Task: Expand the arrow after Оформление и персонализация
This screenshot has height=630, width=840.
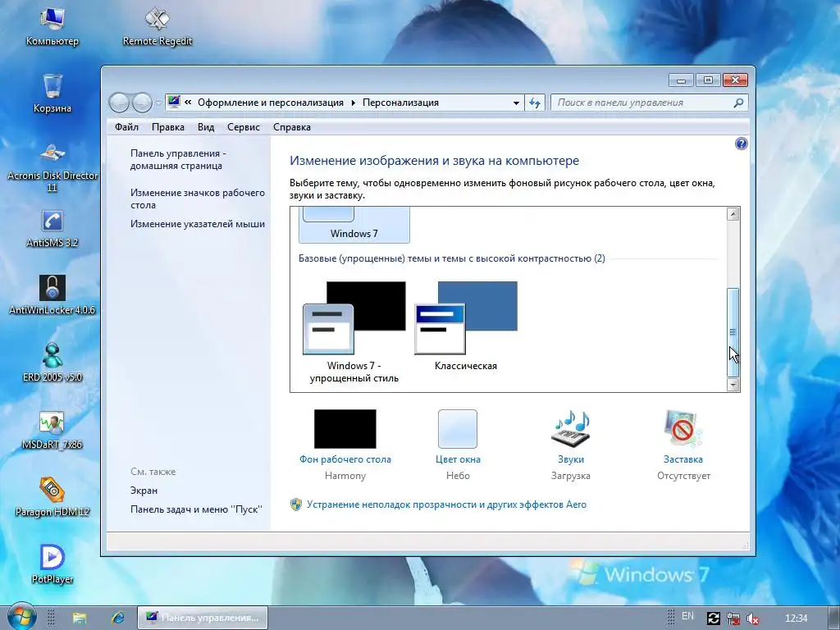Action: 353,103
